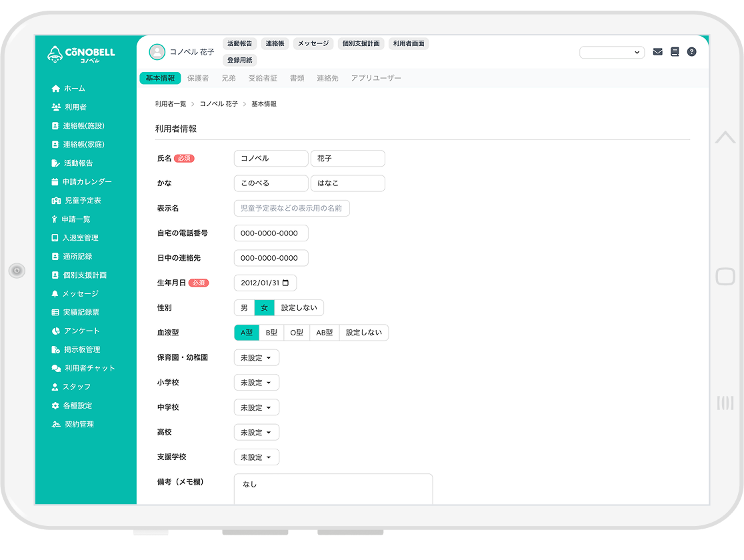Click the mail envelope icon in header
The image size is (744, 560).
(657, 52)
